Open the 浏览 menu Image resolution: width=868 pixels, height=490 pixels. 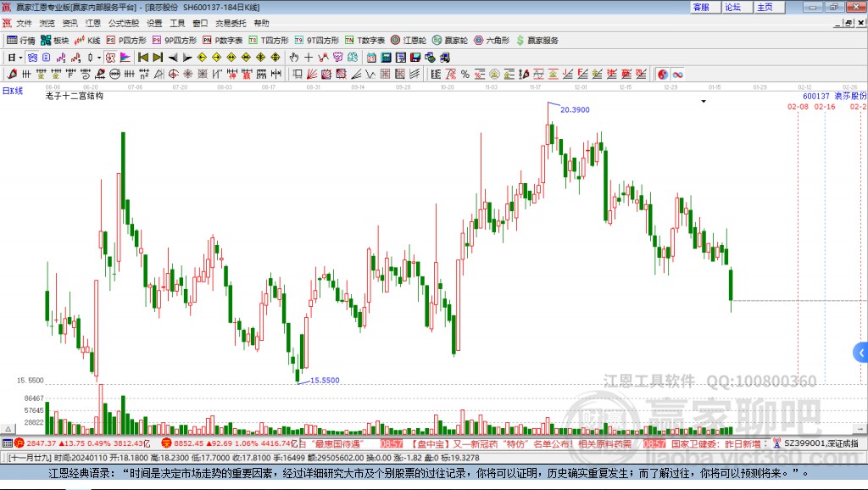[x=47, y=23]
